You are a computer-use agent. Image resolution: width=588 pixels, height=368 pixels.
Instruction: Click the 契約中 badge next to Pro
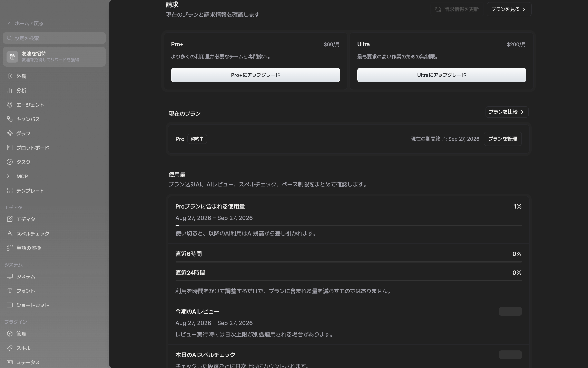pyautogui.click(x=197, y=139)
